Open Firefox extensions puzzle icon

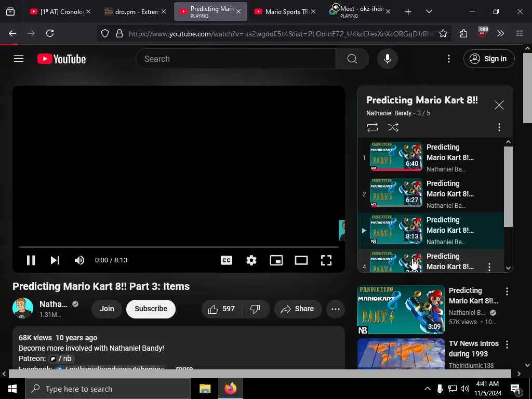[x=464, y=33]
